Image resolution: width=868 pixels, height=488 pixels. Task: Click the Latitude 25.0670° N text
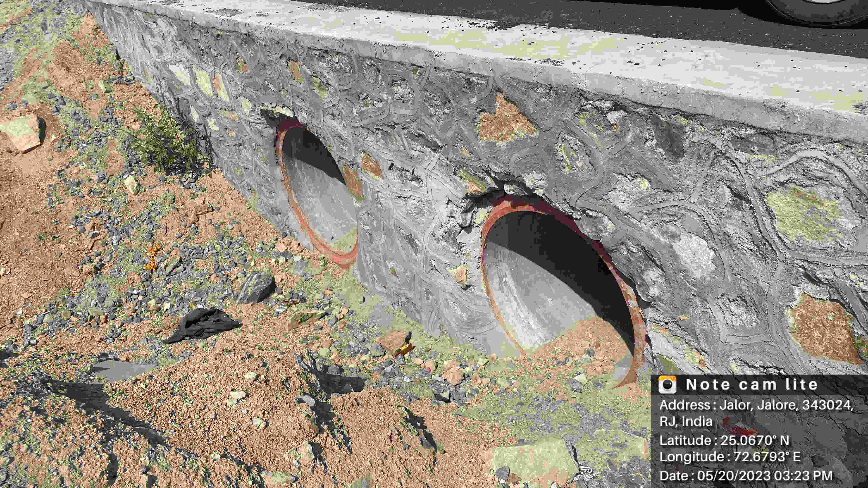coord(724,440)
